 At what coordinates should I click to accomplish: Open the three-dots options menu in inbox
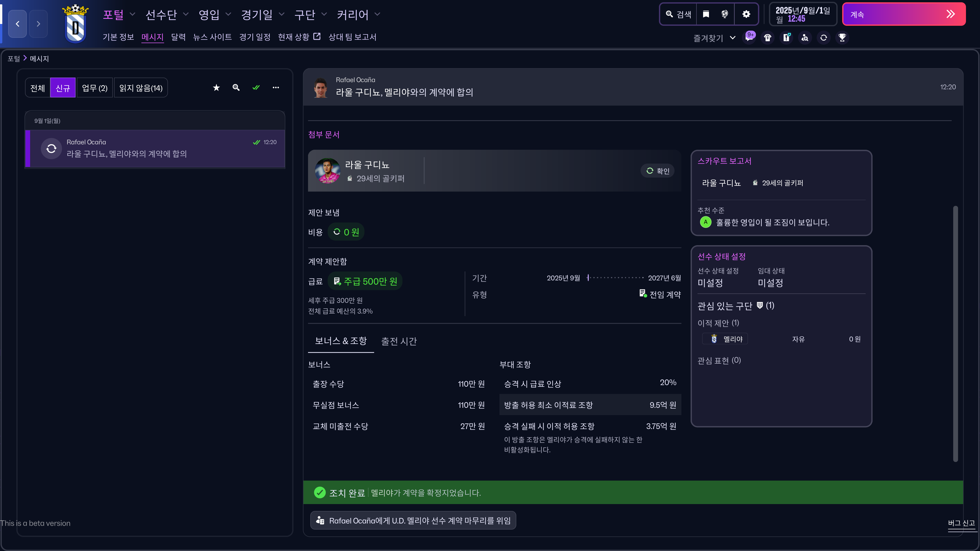[276, 88]
